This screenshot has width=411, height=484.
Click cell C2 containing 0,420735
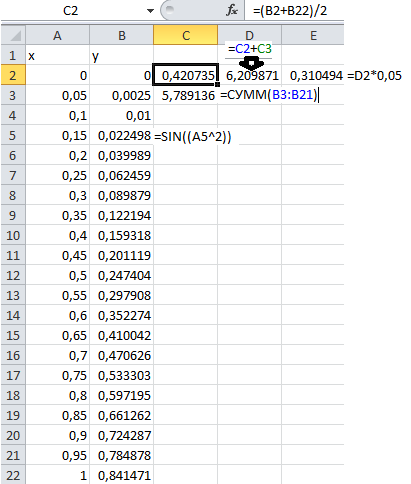coord(186,75)
